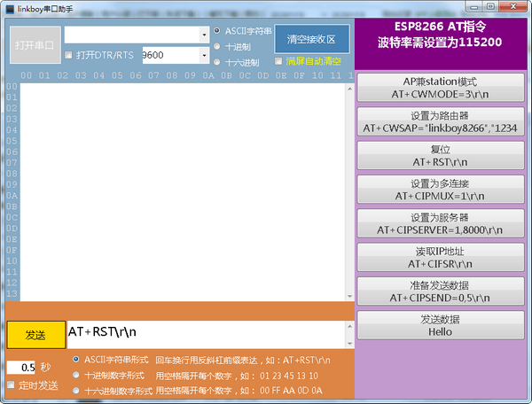Click the 清空接收区 clear receive button
Viewport: 532px width, 404px height.
pos(311,38)
